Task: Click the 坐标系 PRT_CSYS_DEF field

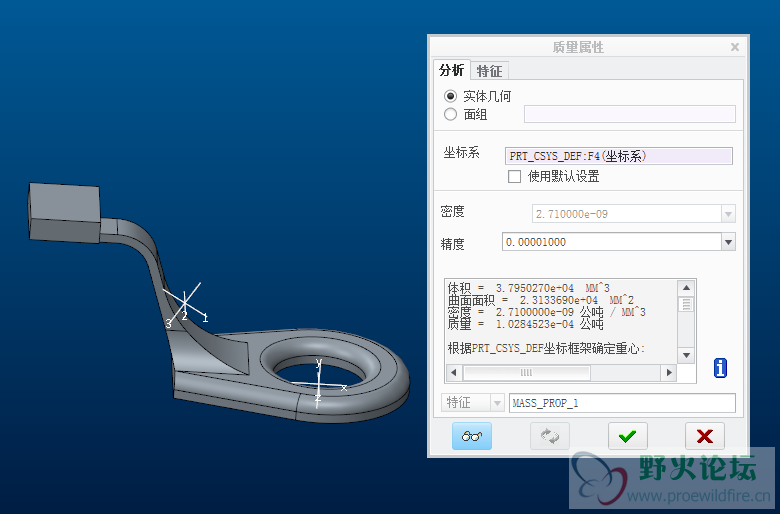Action: [x=618, y=156]
